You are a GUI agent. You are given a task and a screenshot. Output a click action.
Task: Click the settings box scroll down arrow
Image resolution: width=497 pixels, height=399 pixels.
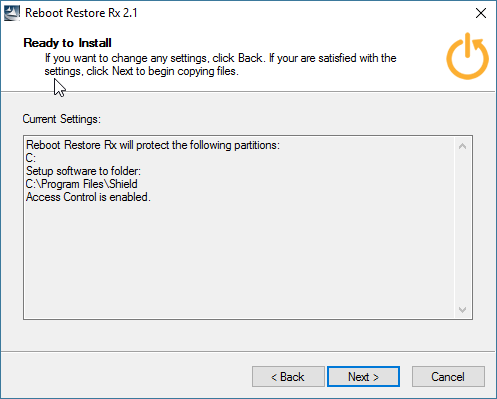coord(462,309)
